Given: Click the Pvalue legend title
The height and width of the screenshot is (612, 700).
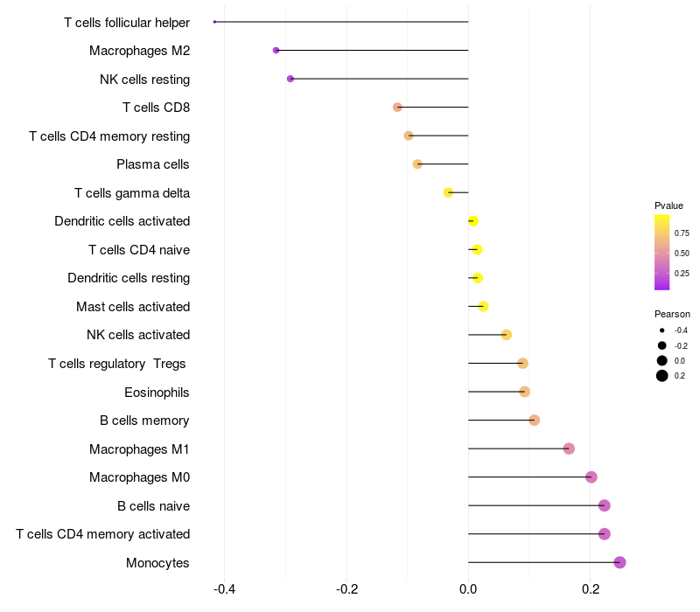Looking at the screenshot, I should pyautogui.click(x=669, y=205).
